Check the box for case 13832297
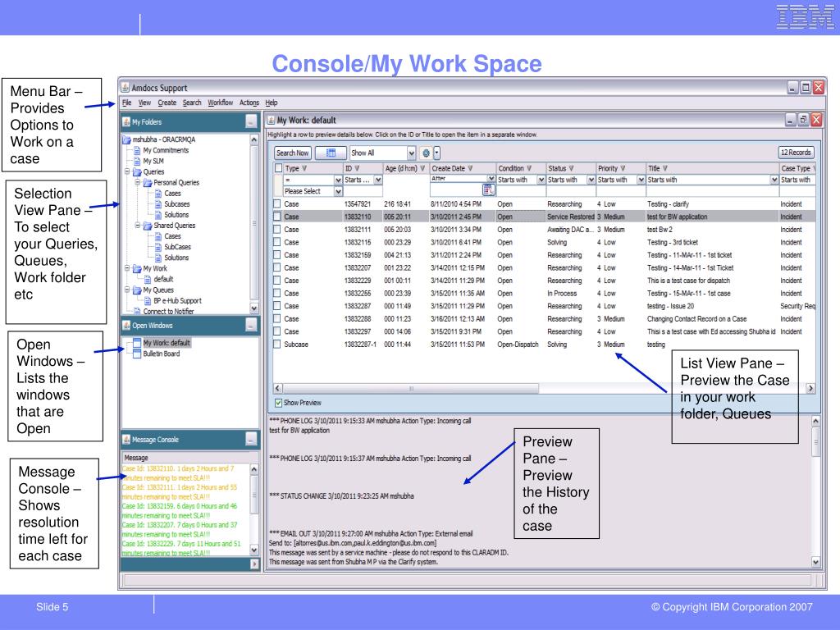Screen dimensions: 840x630 click(277, 331)
